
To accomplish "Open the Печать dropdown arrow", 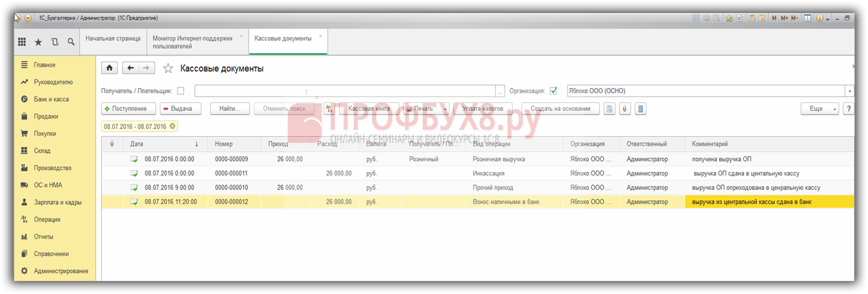I will point(446,109).
